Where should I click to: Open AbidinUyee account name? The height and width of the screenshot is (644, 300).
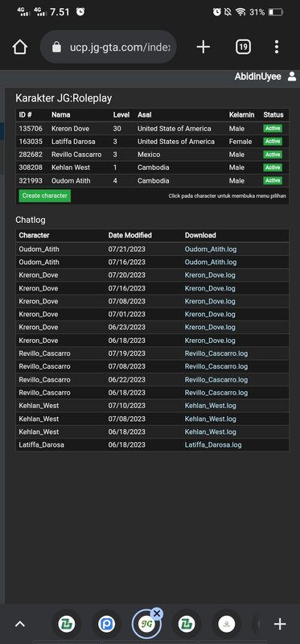tap(257, 76)
